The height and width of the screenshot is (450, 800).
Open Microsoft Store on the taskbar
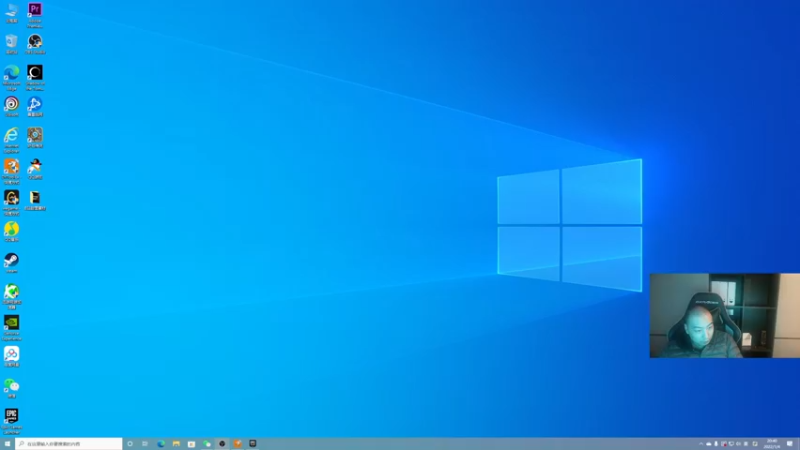point(191,444)
